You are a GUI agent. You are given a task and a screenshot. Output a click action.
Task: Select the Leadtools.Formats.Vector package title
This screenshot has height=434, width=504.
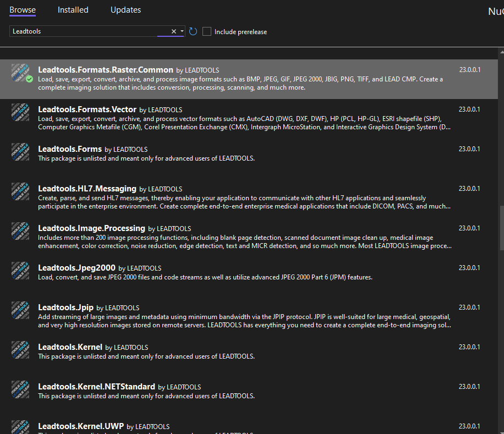pyautogui.click(x=87, y=109)
